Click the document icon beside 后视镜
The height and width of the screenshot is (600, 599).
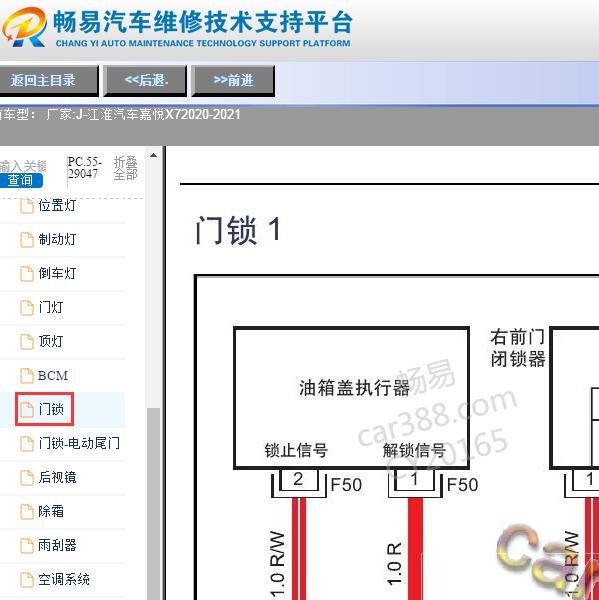(26, 478)
